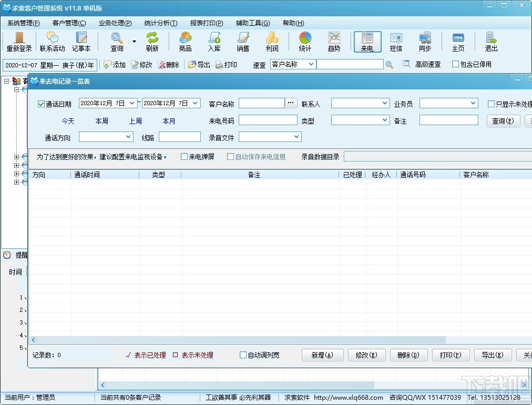Check the 自动调宽 option at bottom

(244, 355)
